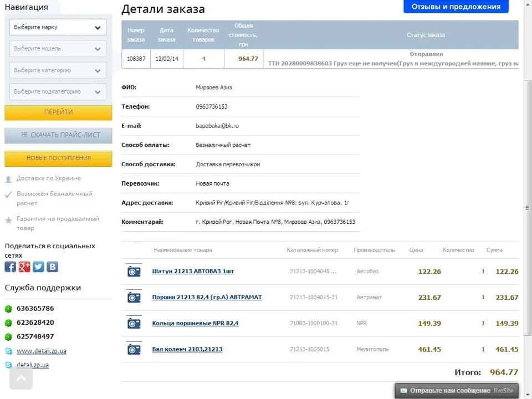
Task: Open the Выберите категорию dropdown
Action: [x=58, y=70]
